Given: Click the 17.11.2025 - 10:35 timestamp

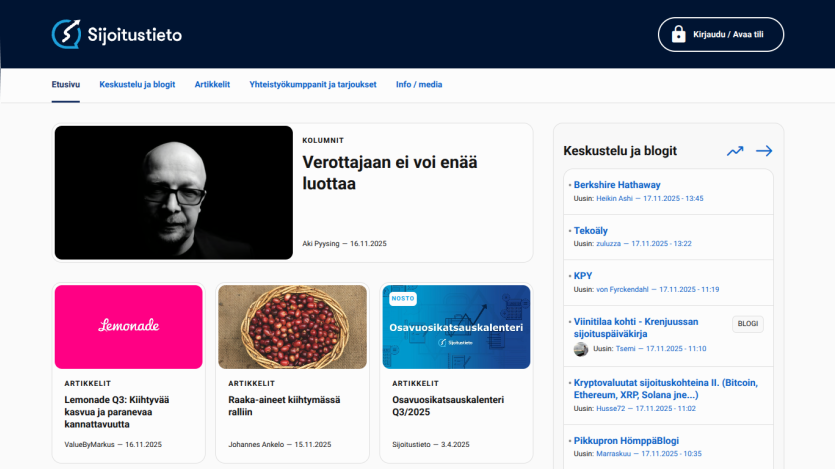Looking at the screenshot, I should tap(672, 454).
